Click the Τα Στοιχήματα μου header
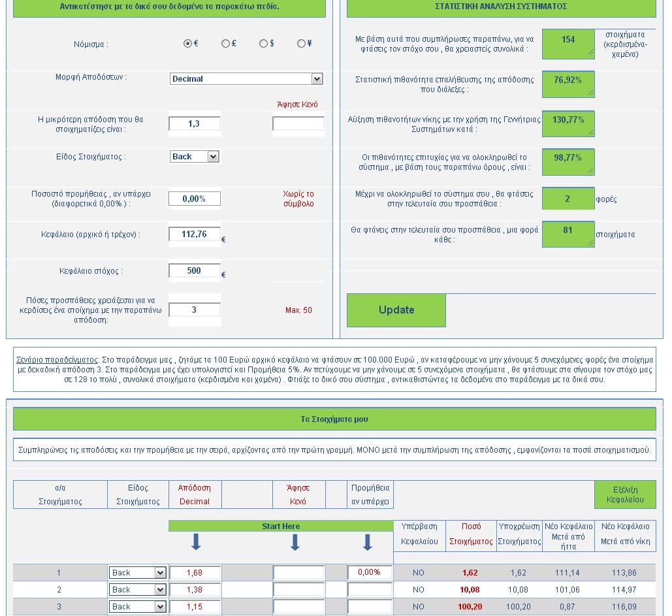 pyautogui.click(x=334, y=419)
